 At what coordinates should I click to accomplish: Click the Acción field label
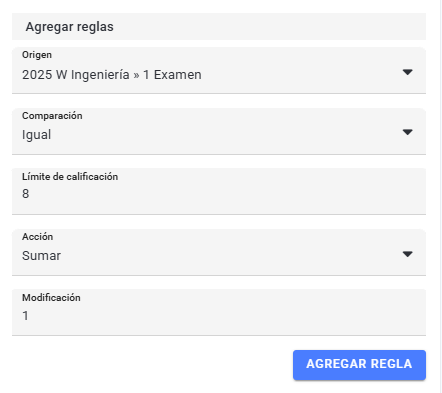tap(37, 237)
